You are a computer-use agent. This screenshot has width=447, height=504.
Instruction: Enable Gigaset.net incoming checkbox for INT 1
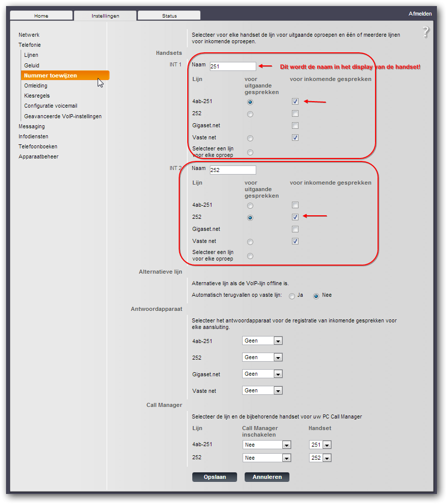[x=295, y=126]
